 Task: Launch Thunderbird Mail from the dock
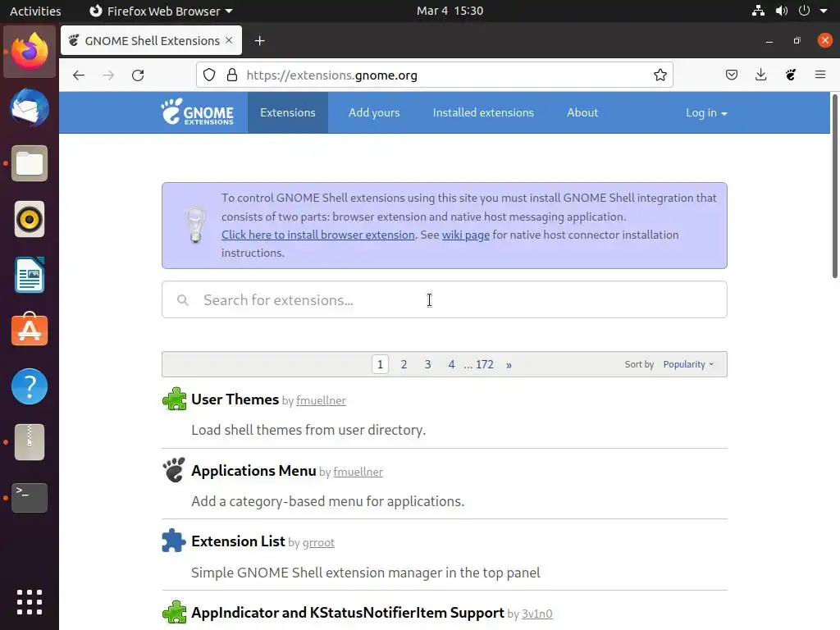coord(30,107)
